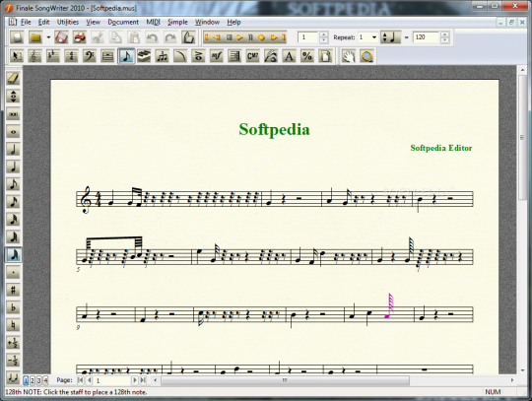Click the minus half step button

[13, 361]
